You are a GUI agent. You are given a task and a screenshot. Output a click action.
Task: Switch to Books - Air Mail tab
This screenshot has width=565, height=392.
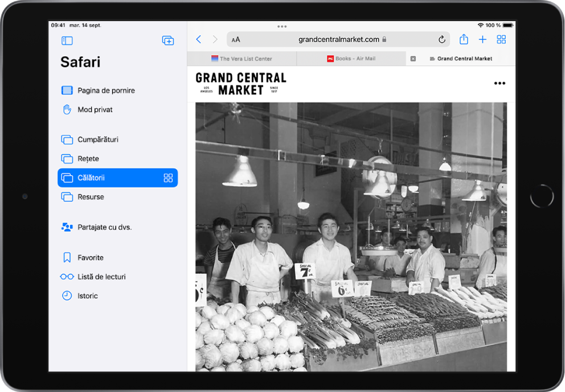point(351,59)
